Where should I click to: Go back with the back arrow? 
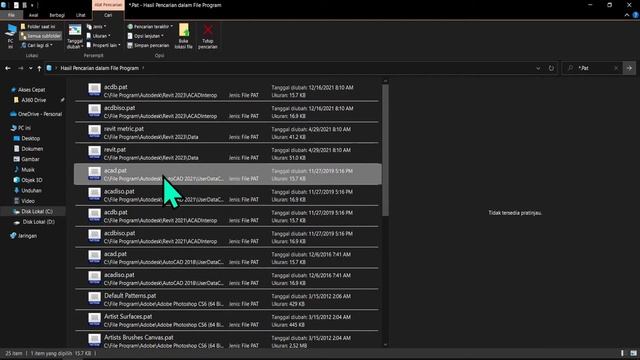click(8, 68)
